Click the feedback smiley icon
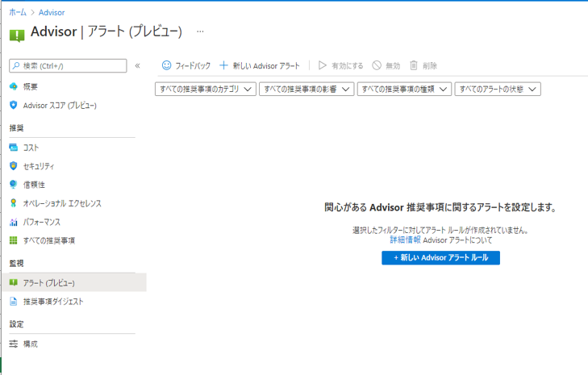The height and width of the screenshot is (375, 588). (166, 65)
